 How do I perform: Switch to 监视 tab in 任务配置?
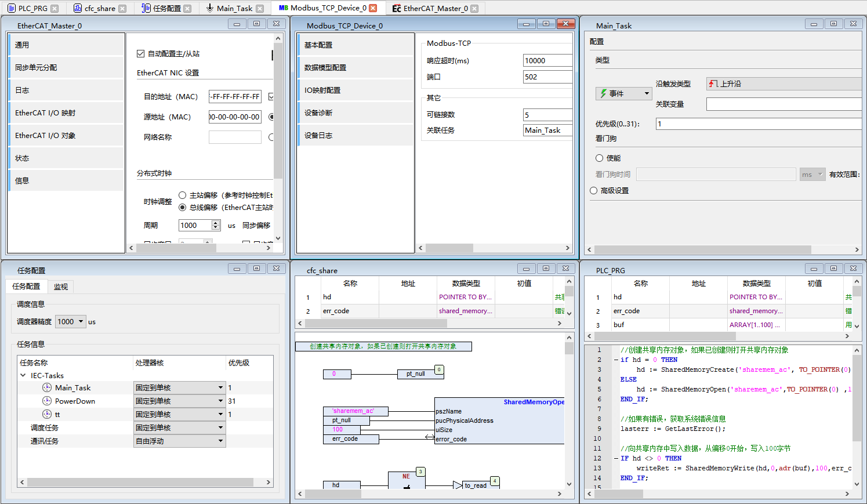click(61, 287)
